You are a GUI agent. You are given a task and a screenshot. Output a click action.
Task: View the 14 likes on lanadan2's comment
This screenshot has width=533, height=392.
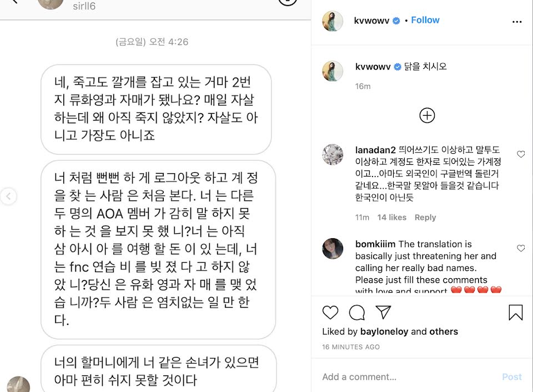tap(391, 217)
